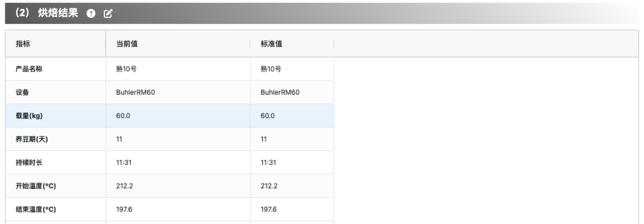The width and height of the screenshot is (644, 224).
Task: Select the 产品名称 row label
Action: coord(29,69)
